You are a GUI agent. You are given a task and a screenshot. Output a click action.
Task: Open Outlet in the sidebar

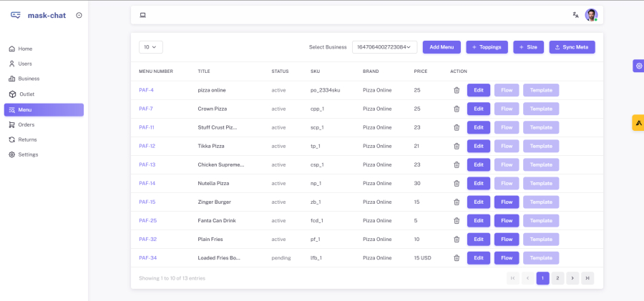[x=26, y=94]
